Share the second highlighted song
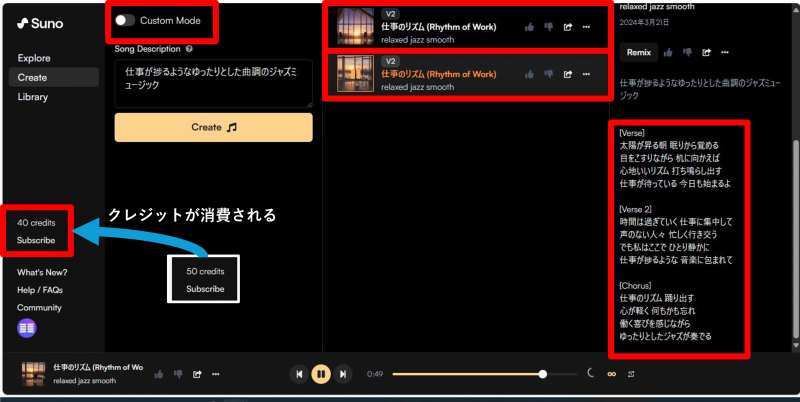 click(x=567, y=74)
